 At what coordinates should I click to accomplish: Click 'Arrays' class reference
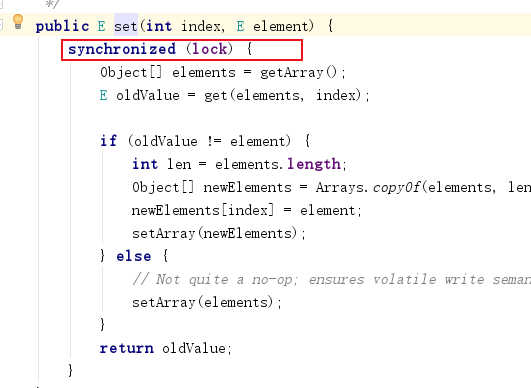click(x=340, y=187)
